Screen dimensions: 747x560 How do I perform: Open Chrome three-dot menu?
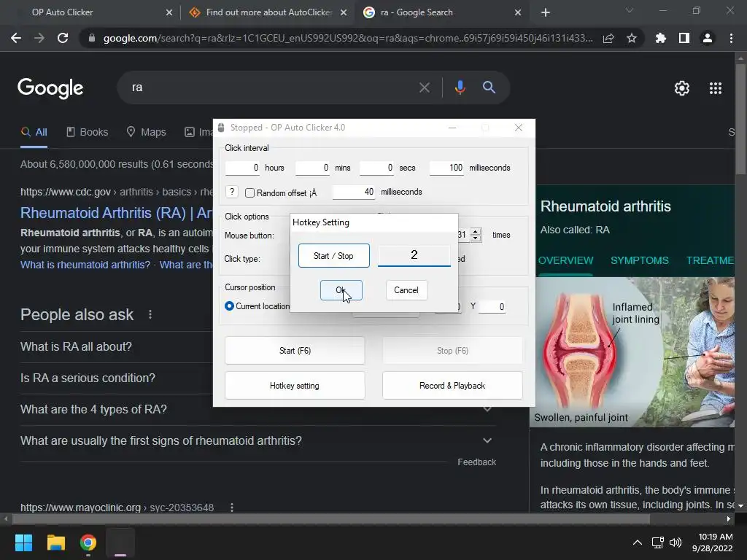(x=731, y=38)
